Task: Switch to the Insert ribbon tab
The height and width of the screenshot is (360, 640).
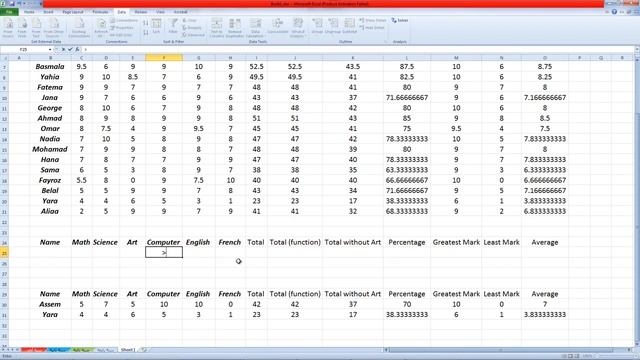Action: coord(48,12)
